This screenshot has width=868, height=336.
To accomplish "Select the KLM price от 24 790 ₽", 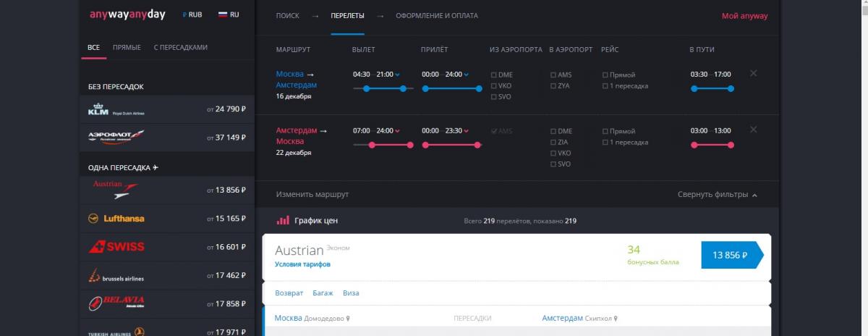I will point(226,110).
